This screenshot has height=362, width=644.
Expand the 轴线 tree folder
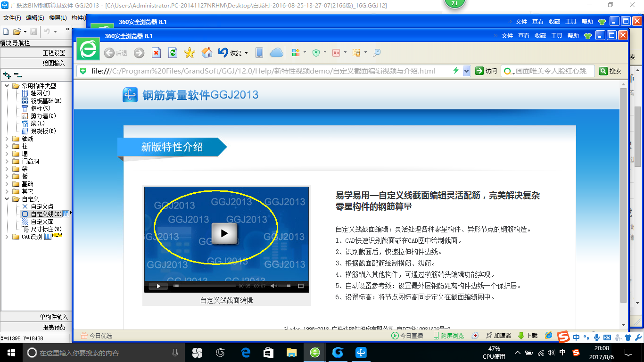(x=7, y=139)
